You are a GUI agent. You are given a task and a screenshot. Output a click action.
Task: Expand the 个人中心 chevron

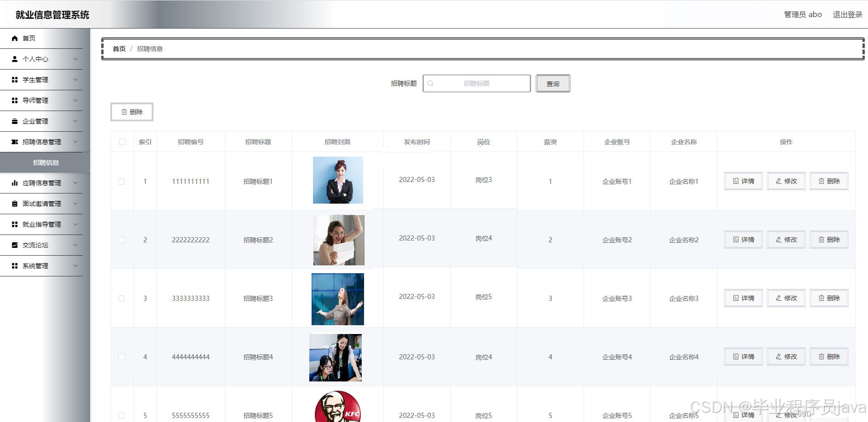(x=75, y=59)
